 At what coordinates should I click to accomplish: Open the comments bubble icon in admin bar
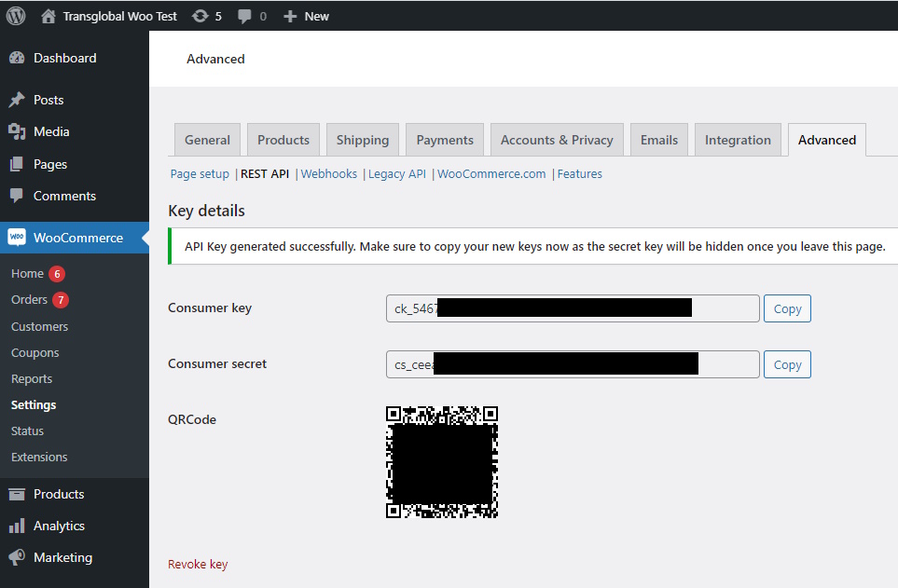click(x=244, y=16)
